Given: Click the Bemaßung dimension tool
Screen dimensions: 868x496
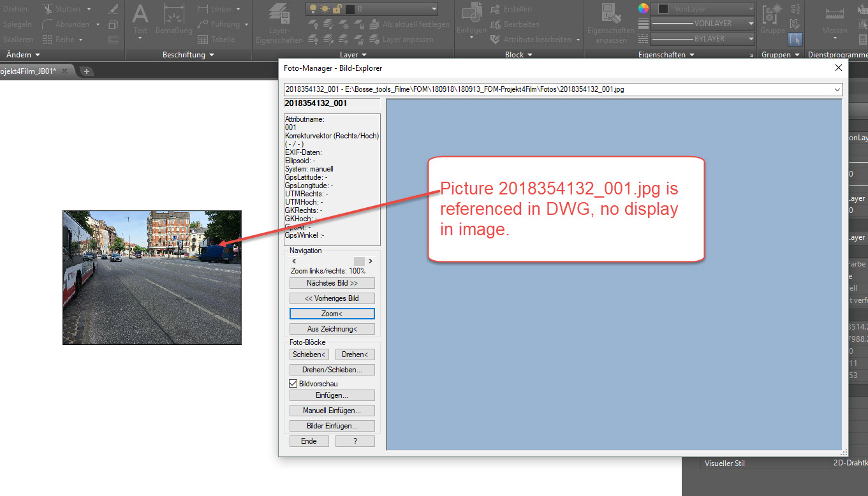Looking at the screenshot, I should pos(173,22).
